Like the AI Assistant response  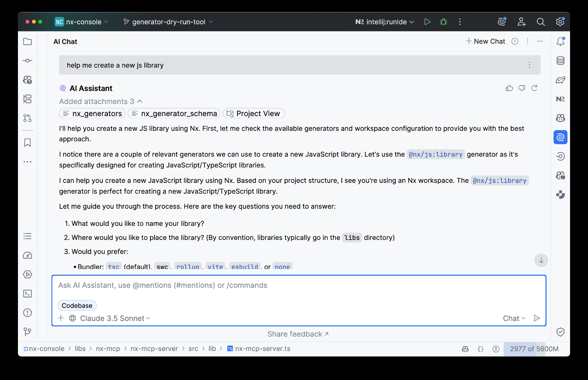pyautogui.click(x=509, y=88)
